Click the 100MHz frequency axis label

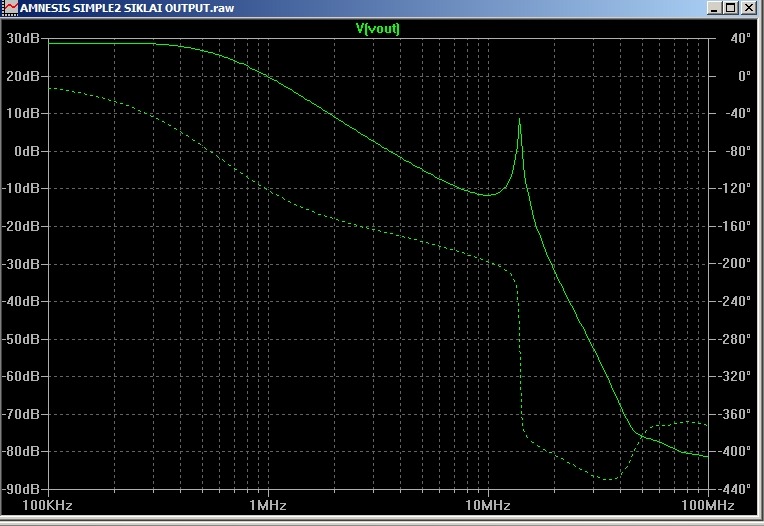(707, 505)
